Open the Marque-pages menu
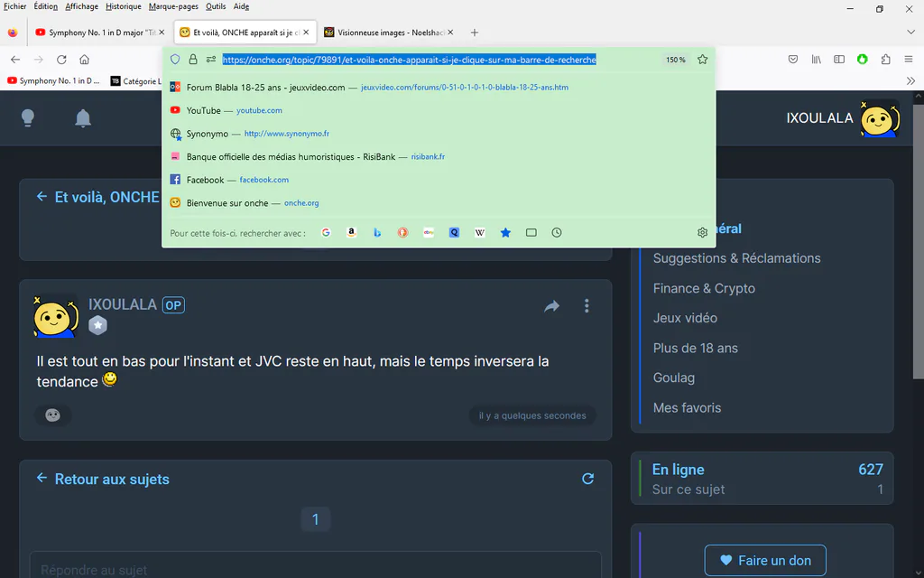This screenshot has width=924, height=578. tap(173, 6)
